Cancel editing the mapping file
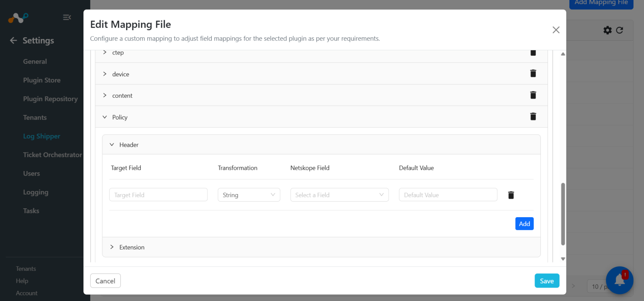 [105, 281]
